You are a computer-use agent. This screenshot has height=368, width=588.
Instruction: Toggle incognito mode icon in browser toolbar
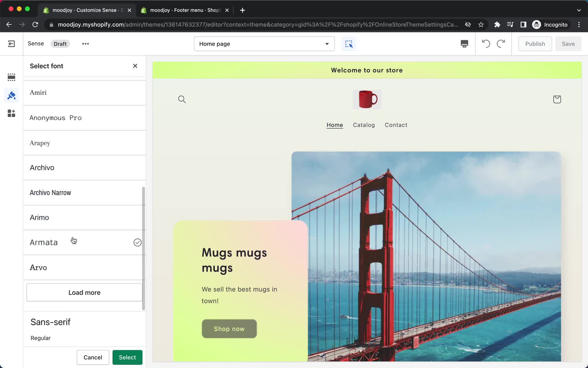pyautogui.click(x=536, y=25)
